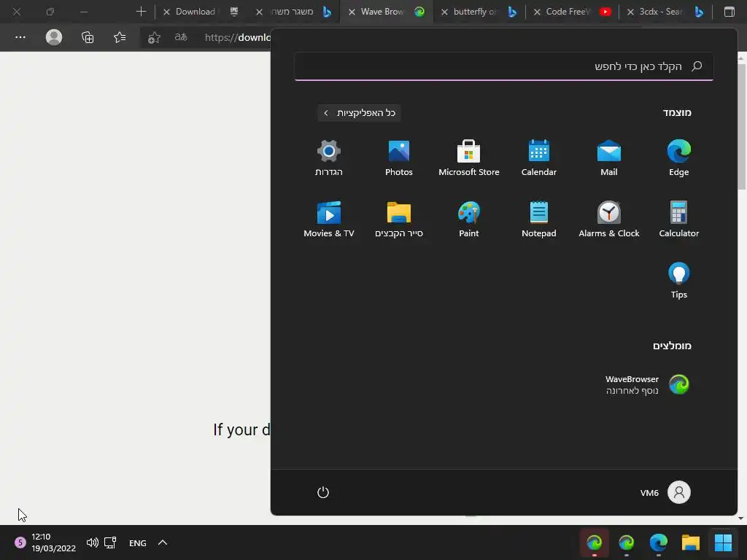Image resolution: width=747 pixels, height=560 pixels.
Task: Open File Explorer (סייר הקבצים) in Start menu
Action: pyautogui.click(x=399, y=219)
